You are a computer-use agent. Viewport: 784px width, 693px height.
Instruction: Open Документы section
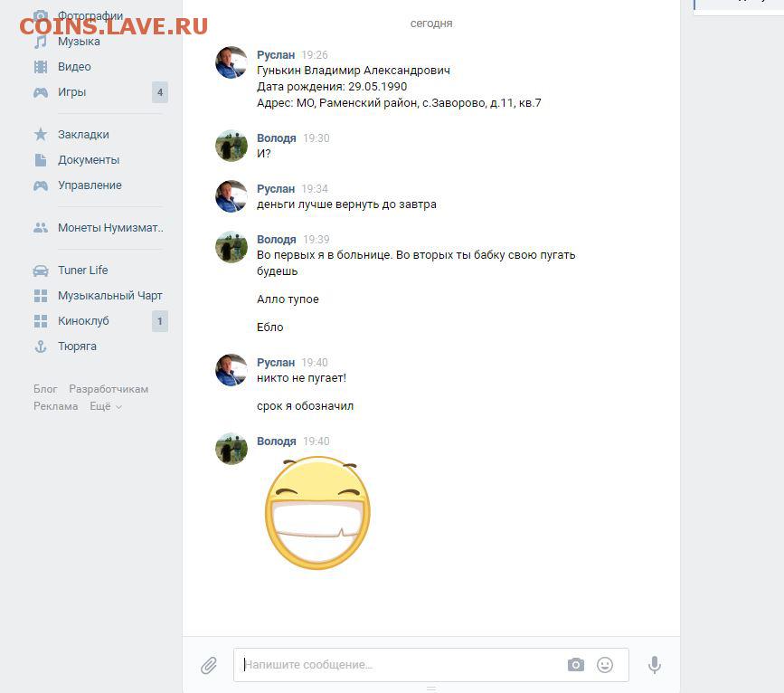click(x=89, y=160)
